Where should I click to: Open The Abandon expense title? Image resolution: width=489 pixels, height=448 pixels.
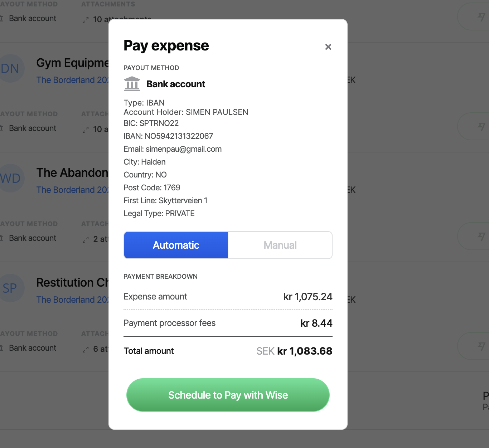point(72,173)
